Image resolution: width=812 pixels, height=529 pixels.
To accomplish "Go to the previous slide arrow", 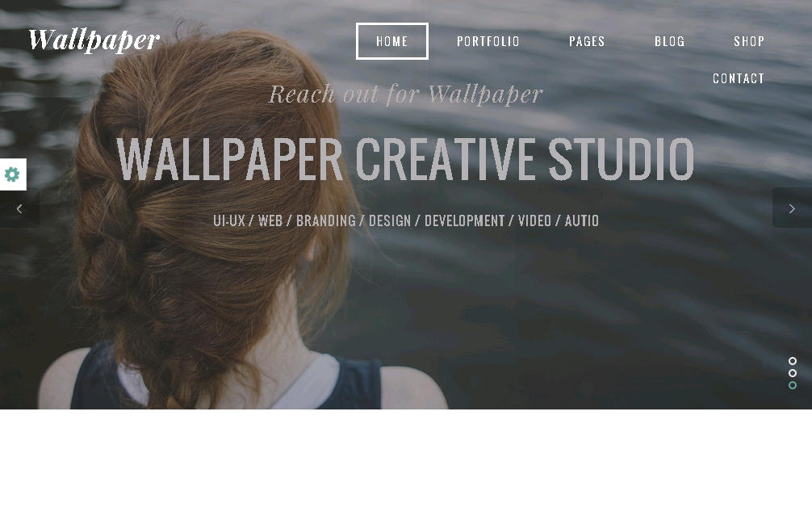I will [x=19, y=208].
